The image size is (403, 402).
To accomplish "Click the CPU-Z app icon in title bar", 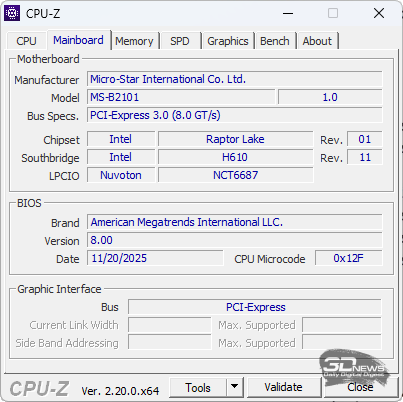I will coord(12,13).
